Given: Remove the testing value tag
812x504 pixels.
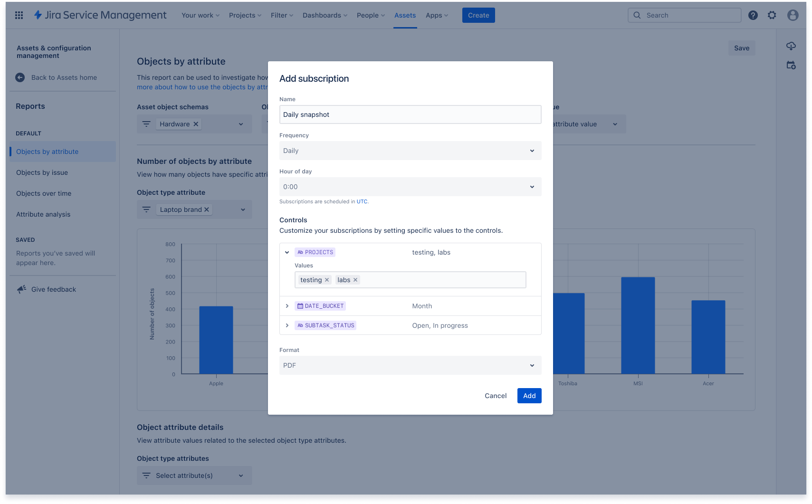Looking at the screenshot, I should click(x=327, y=280).
